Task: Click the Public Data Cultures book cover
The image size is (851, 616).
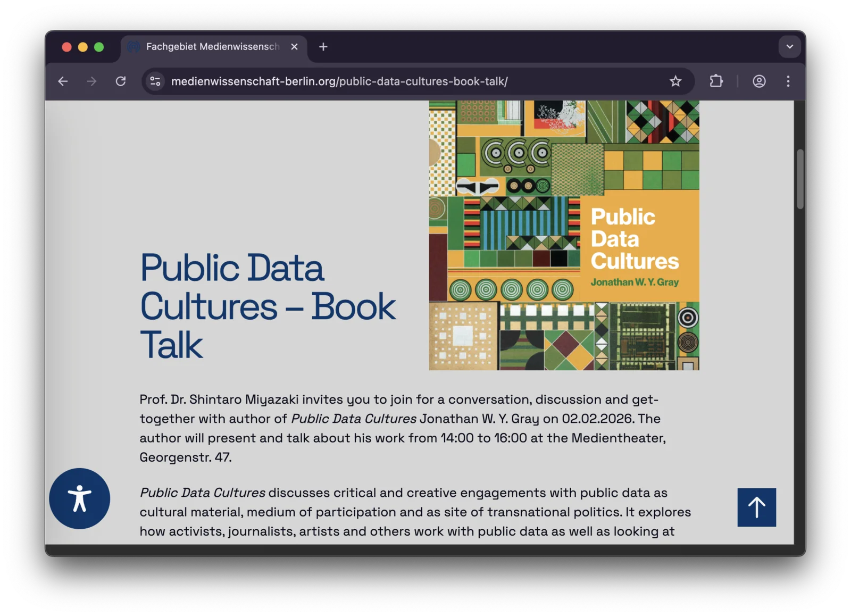Action: click(564, 235)
